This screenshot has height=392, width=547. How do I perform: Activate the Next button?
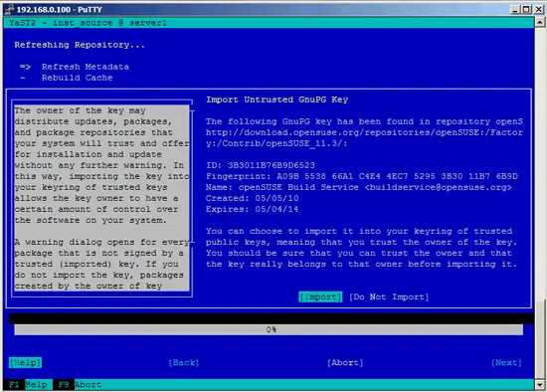point(506,363)
